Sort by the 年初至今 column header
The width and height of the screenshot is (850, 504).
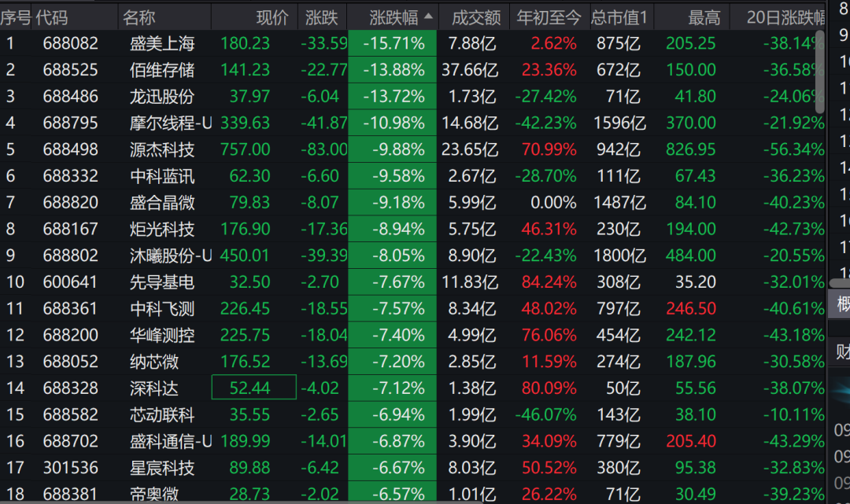(549, 18)
